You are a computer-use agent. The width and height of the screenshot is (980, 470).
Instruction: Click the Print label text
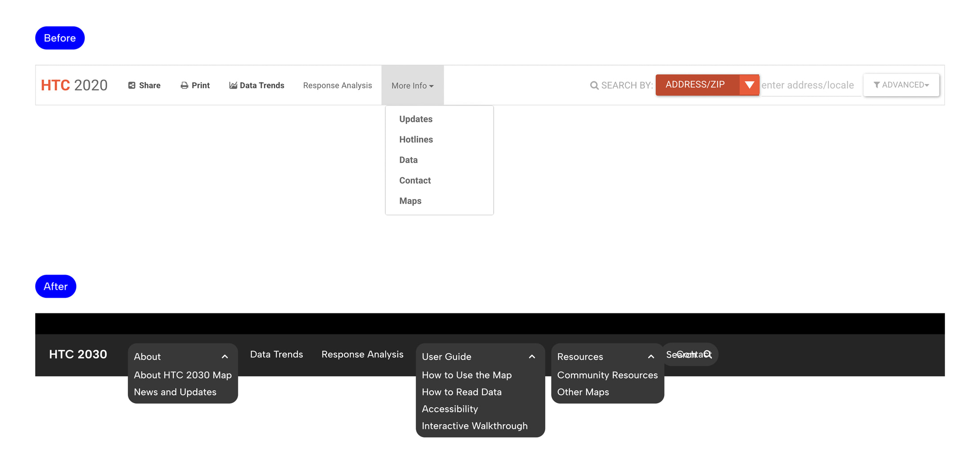pos(200,85)
